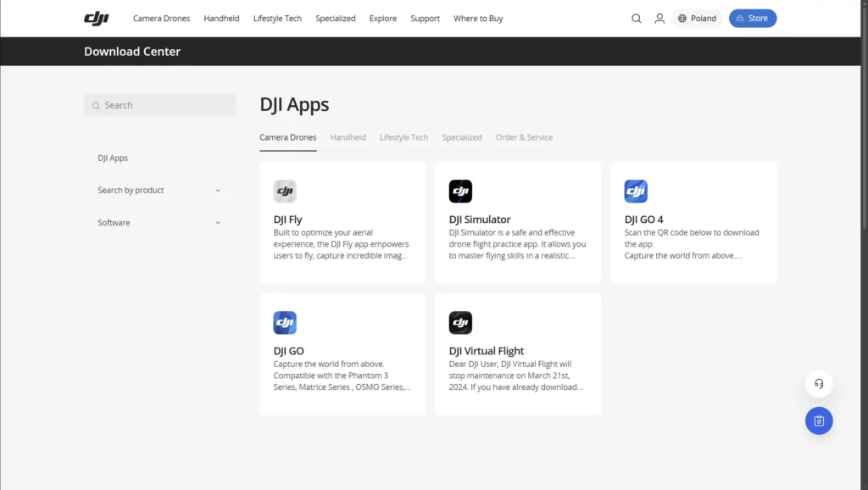Switch to the Lifestyle Tech apps tab
Screen dimensions: 868x490
point(404,137)
